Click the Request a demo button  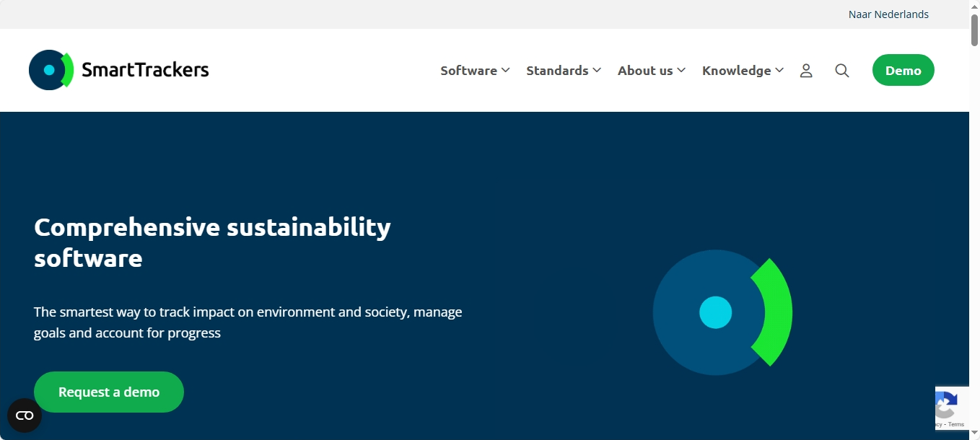(109, 392)
